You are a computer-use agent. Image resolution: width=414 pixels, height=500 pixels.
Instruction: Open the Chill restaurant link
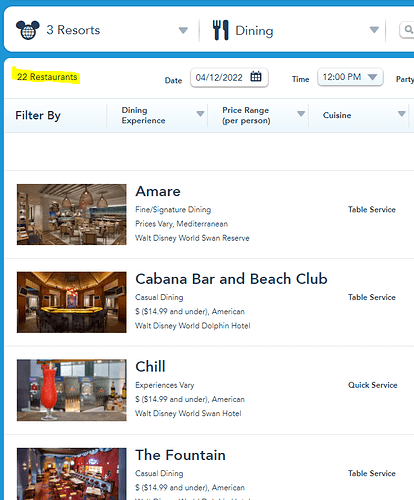[150, 367]
